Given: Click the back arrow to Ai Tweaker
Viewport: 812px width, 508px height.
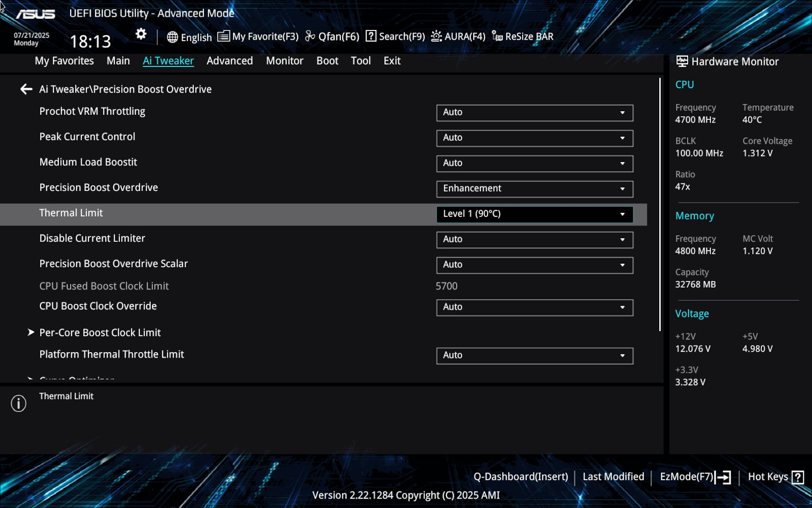Looking at the screenshot, I should point(26,89).
